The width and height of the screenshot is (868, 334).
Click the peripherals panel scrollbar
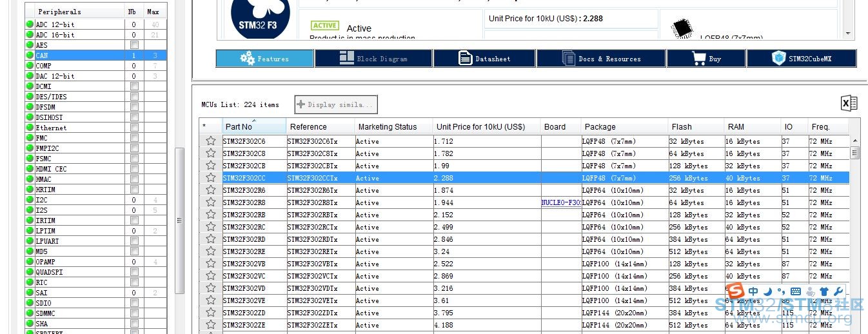tap(180, 219)
